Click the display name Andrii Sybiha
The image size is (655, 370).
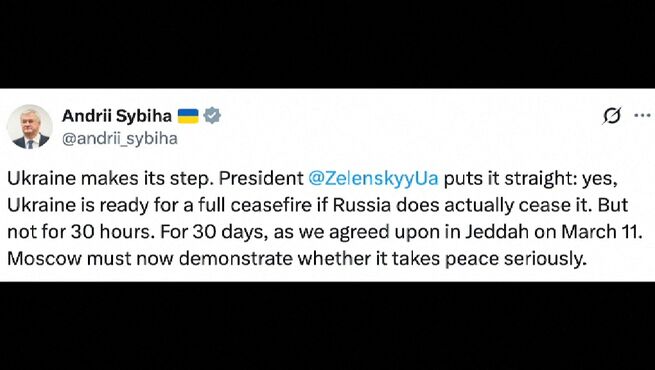[x=117, y=116]
